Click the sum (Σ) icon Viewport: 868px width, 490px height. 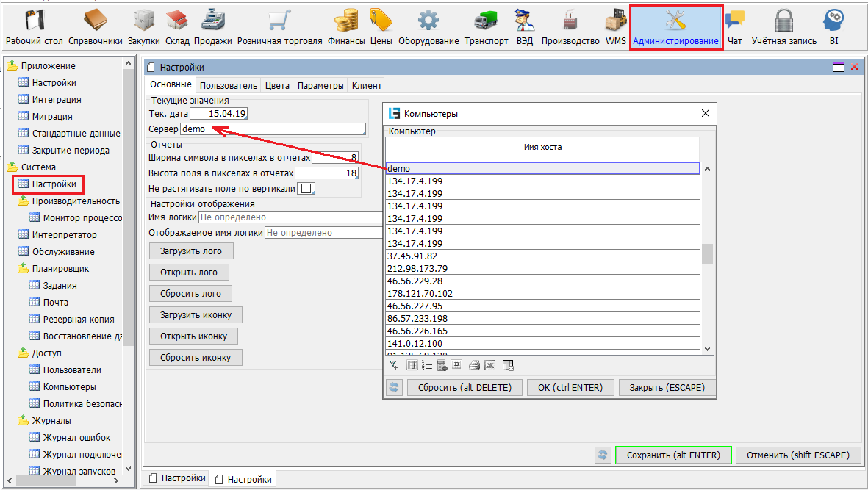pyautogui.click(x=456, y=365)
